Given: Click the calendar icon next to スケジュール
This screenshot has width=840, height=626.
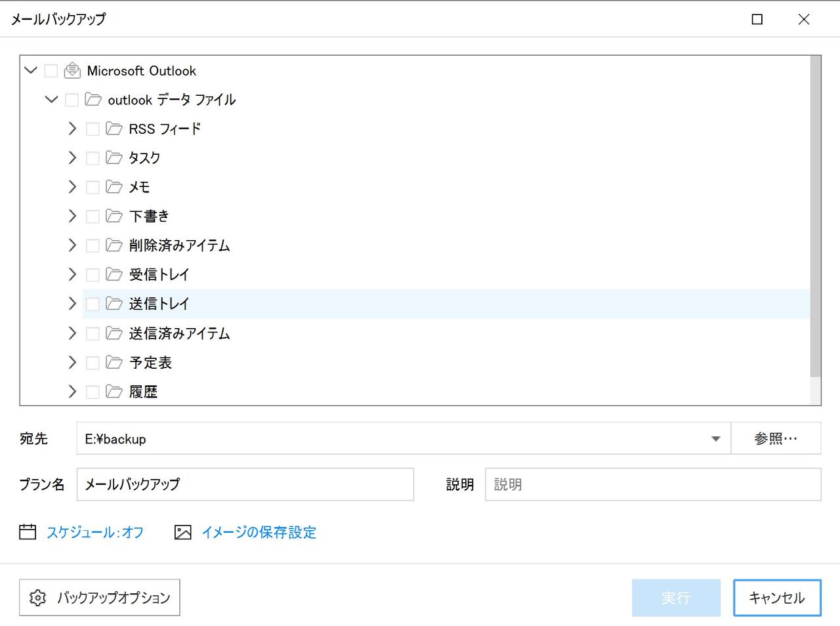Looking at the screenshot, I should click(28, 532).
